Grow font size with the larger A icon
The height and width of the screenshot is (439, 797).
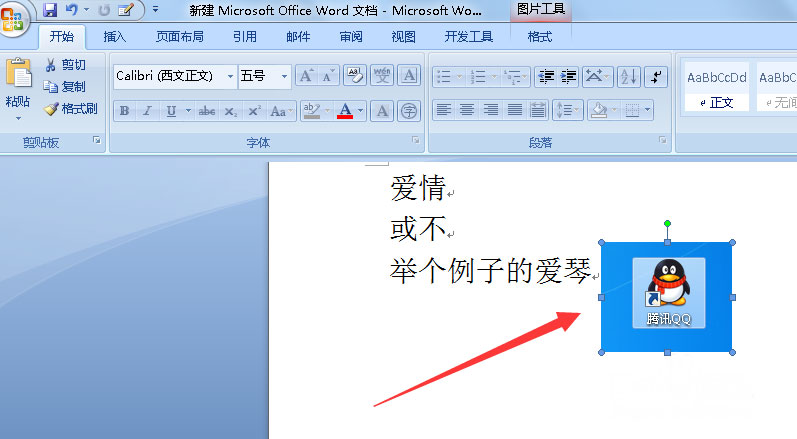click(x=306, y=77)
